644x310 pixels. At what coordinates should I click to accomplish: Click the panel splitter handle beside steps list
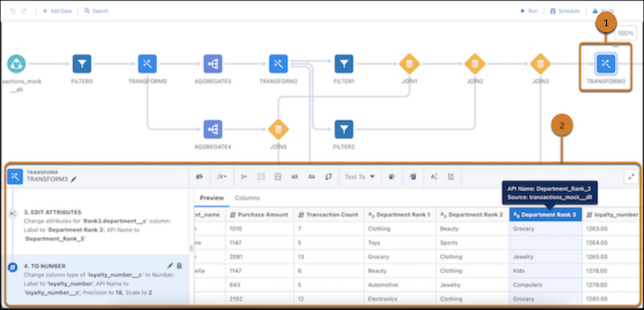pyautogui.click(x=191, y=248)
